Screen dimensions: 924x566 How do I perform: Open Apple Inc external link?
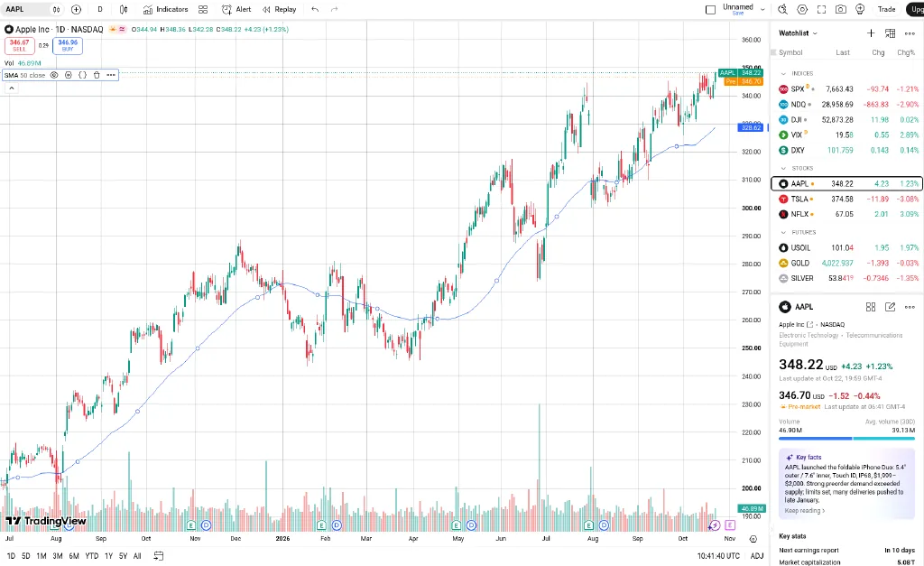click(809, 325)
